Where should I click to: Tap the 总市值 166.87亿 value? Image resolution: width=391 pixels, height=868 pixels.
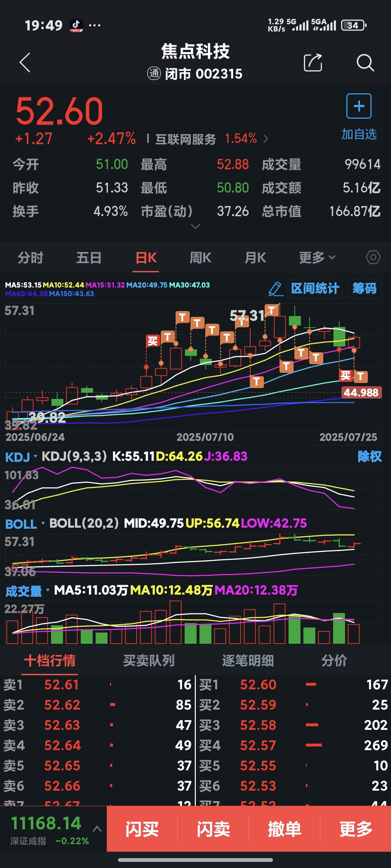pos(355,211)
